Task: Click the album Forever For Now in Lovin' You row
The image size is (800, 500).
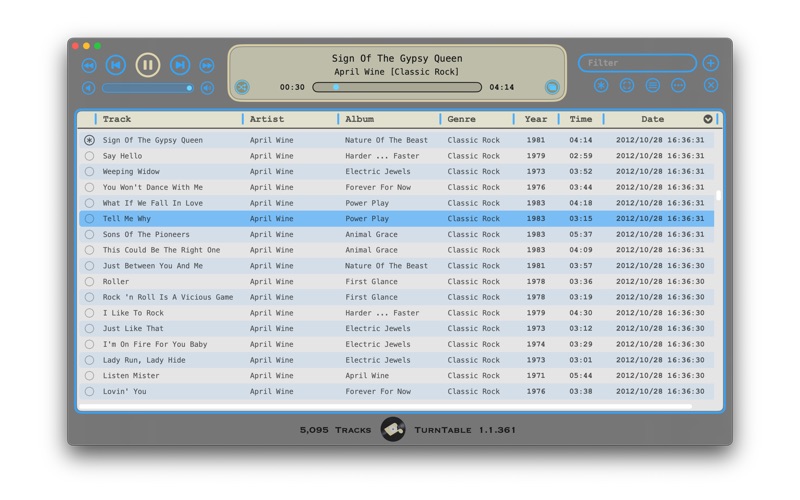Action: pos(378,391)
